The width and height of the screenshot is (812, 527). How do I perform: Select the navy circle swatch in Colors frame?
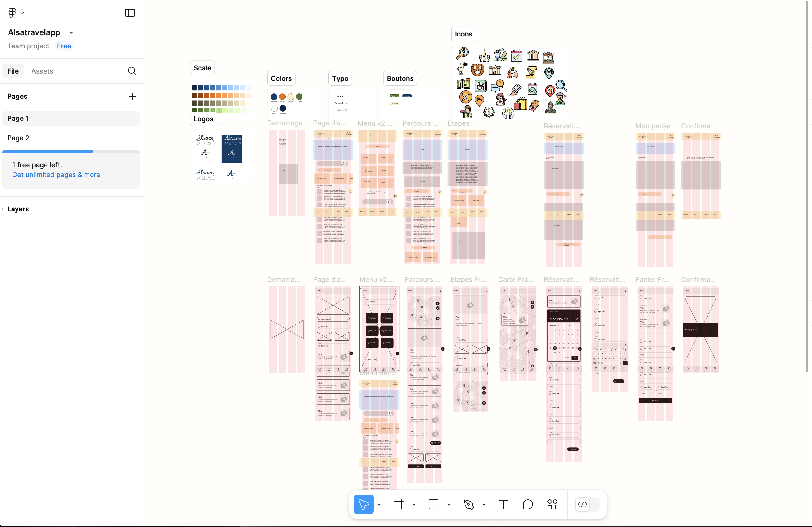tap(274, 97)
